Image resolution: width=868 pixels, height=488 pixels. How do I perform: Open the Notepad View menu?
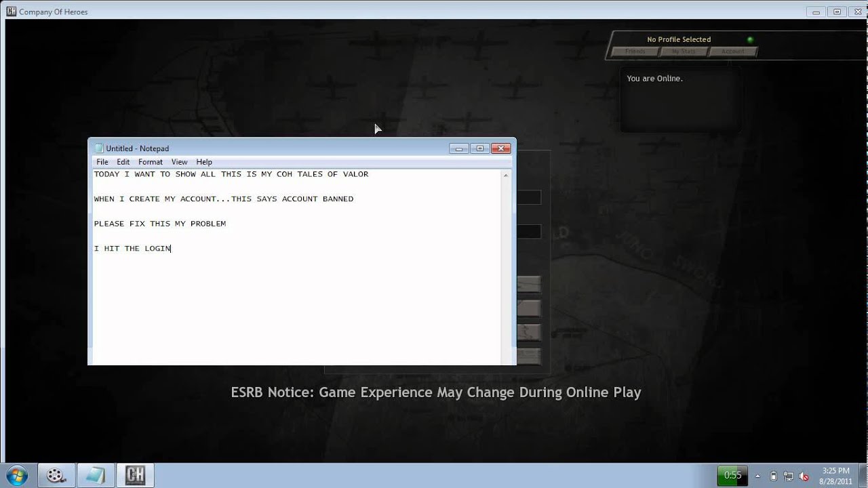click(179, 162)
